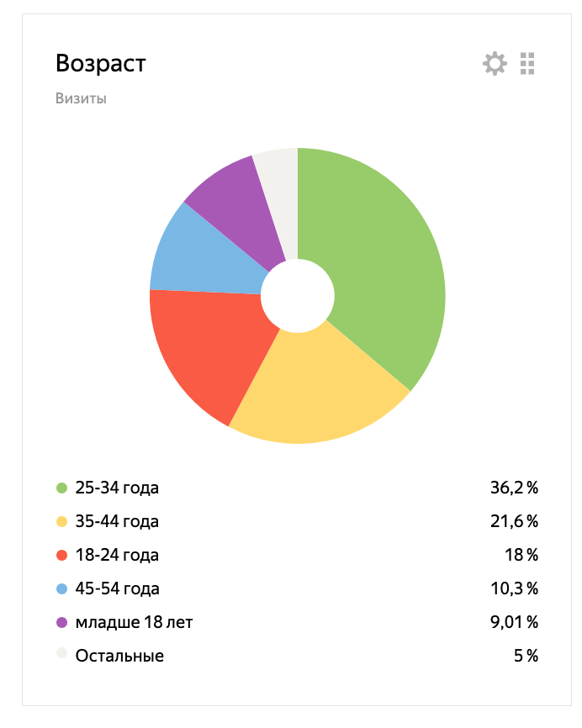
Task: Click yellow legend dot for 35-44 года
Action: point(61,521)
